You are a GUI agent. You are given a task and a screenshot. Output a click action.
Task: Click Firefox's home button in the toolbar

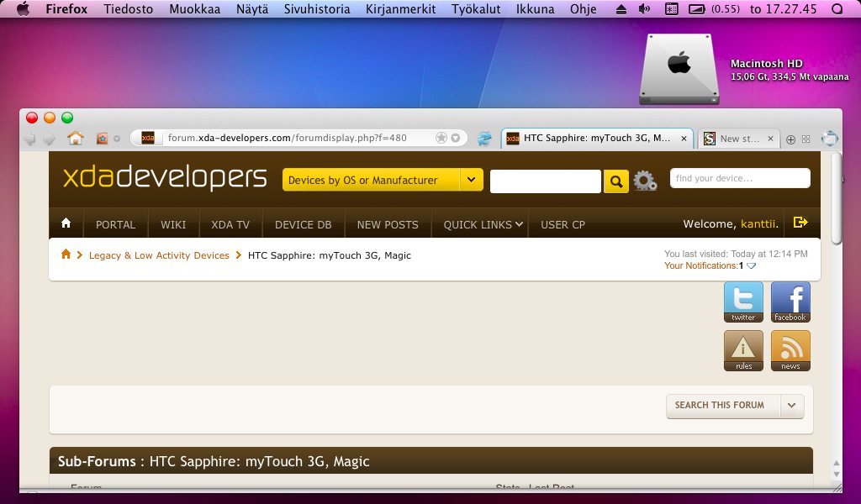coord(74,138)
